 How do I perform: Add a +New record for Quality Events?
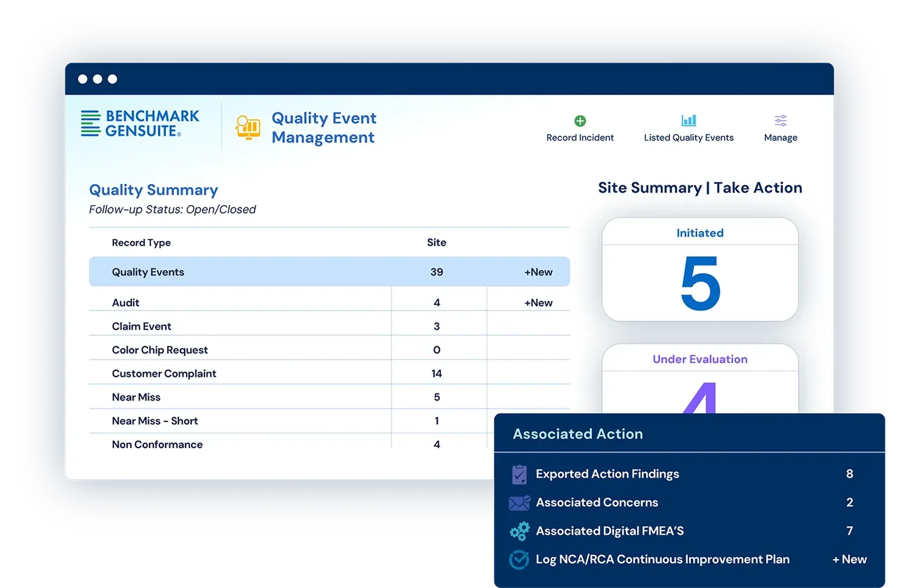(539, 272)
